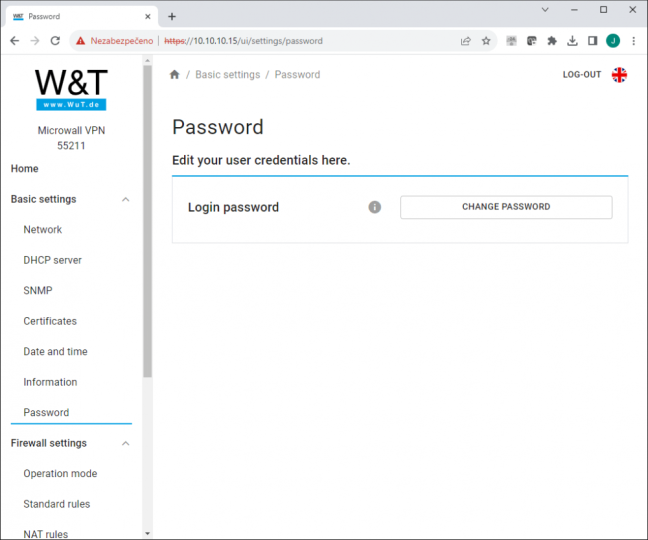The height and width of the screenshot is (540, 648).
Task: Click Basic settings breadcrumb link
Action: coord(228,75)
